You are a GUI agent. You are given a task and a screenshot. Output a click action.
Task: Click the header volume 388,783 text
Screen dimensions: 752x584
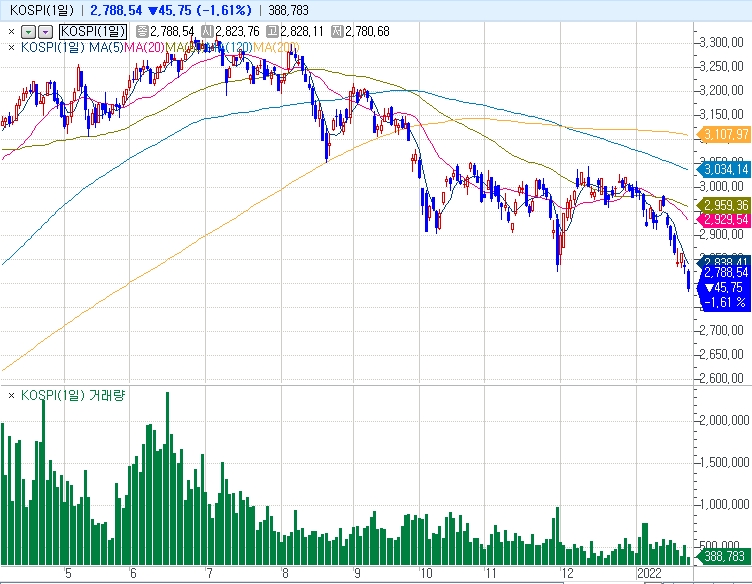point(288,10)
